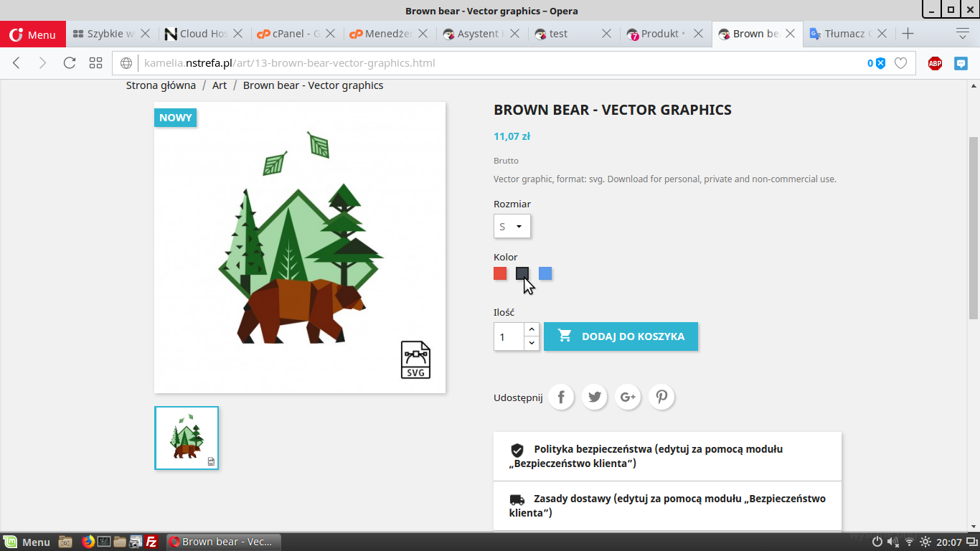Switch to the Produkt tab
980x551 pixels.
tap(658, 34)
